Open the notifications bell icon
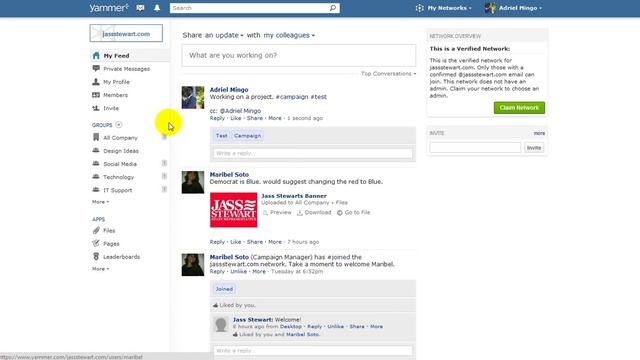 click(x=157, y=8)
